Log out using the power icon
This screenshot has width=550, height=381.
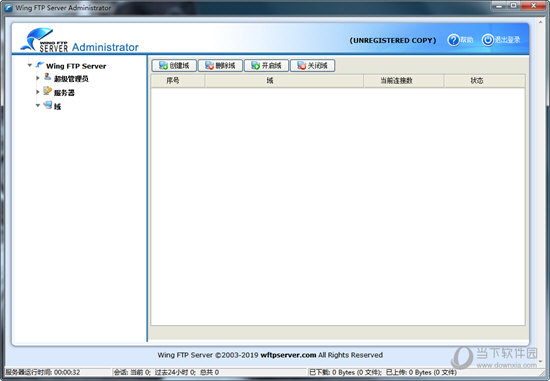pyautogui.click(x=488, y=40)
